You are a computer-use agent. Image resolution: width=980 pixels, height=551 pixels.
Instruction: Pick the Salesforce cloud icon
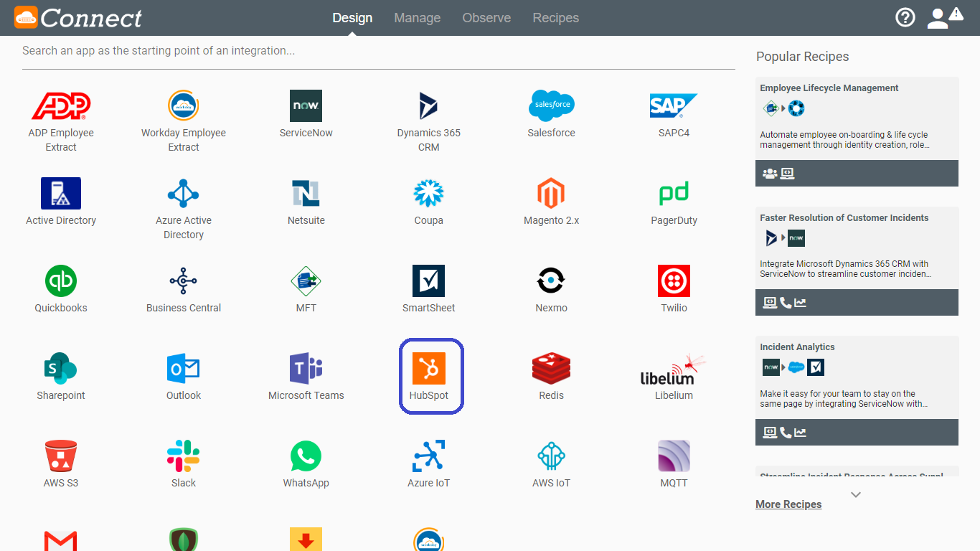point(552,106)
